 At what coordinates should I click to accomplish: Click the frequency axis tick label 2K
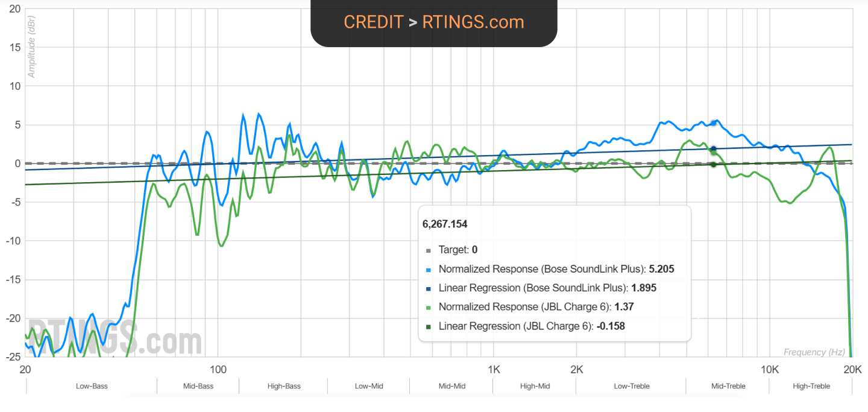(577, 369)
